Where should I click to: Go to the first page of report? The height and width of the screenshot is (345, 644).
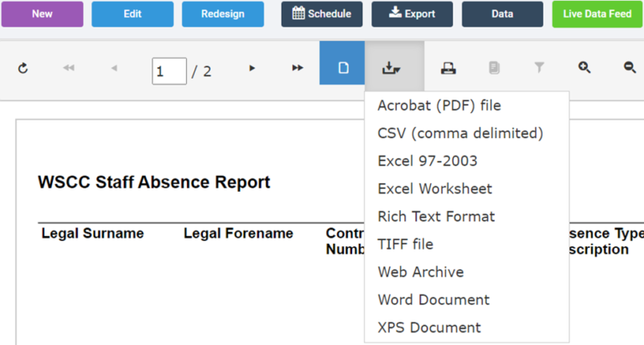[69, 68]
